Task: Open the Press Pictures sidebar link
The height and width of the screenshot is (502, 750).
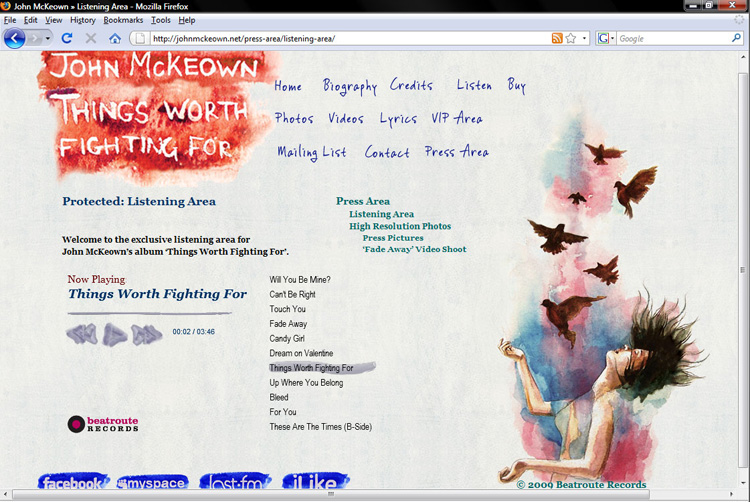Action: point(393,238)
